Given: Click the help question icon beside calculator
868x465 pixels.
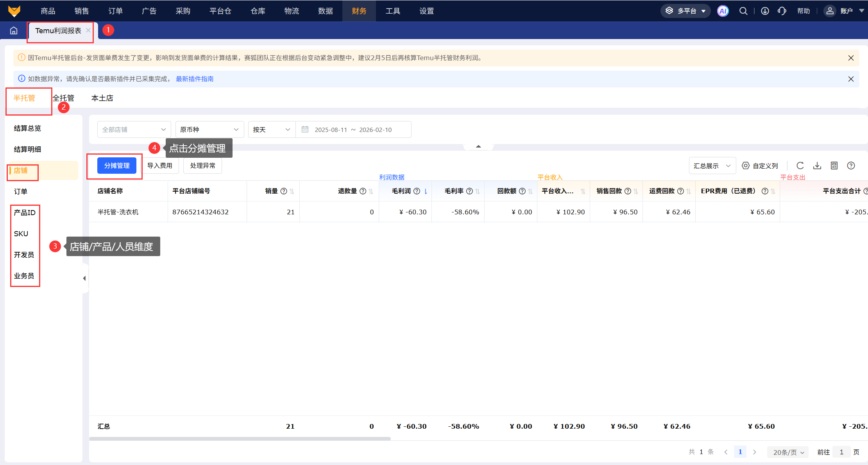Looking at the screenshot, I should point(851,166).
